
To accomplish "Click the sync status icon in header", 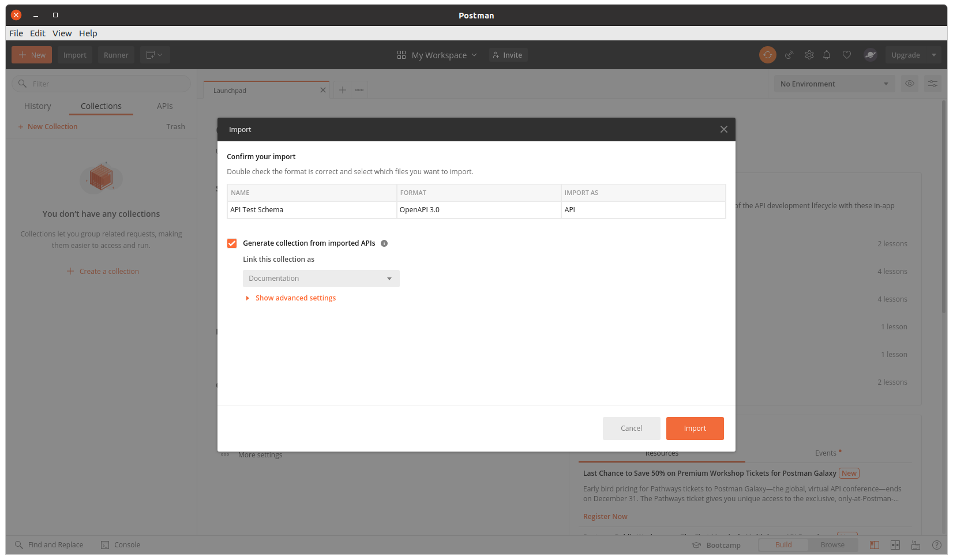I will click(x=767, y=55).
